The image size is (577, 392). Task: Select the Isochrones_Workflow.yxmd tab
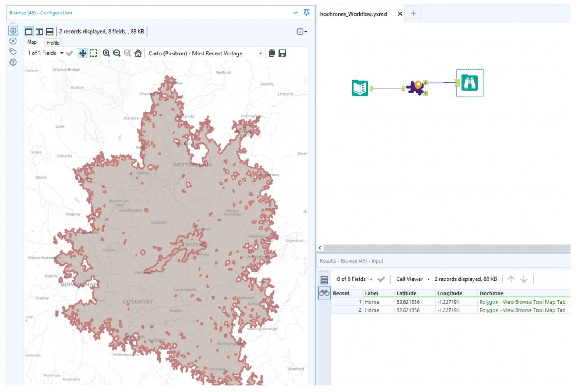(x=353, y=14)
